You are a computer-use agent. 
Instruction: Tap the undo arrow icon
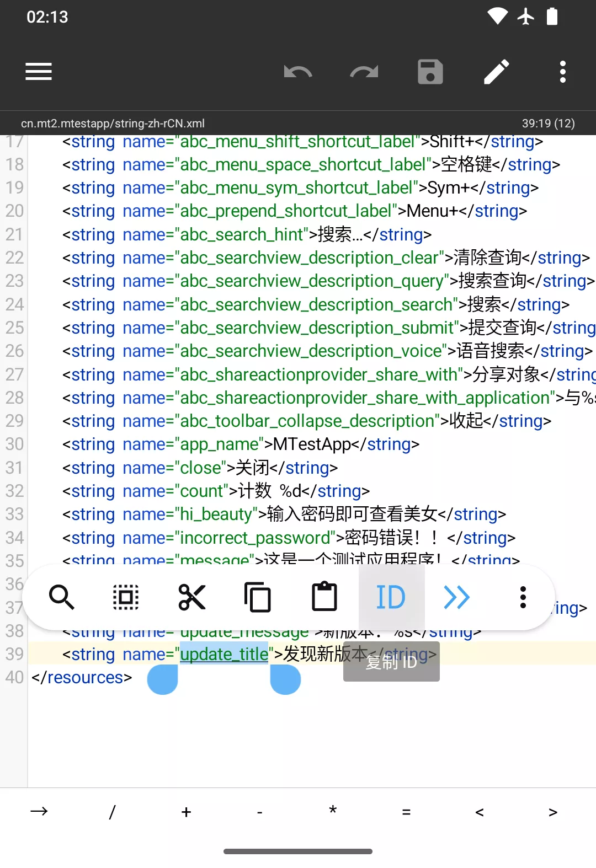(x=298, y=72)
